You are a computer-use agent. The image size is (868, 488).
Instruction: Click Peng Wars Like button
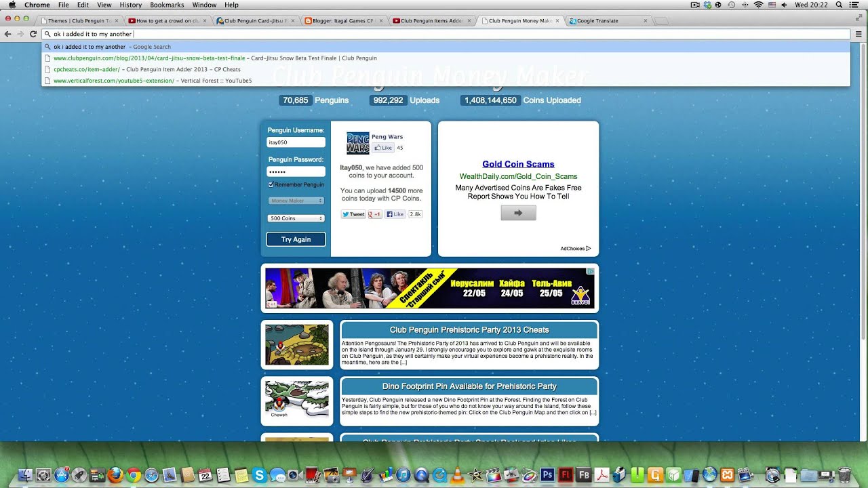click(x=382, y=148)
